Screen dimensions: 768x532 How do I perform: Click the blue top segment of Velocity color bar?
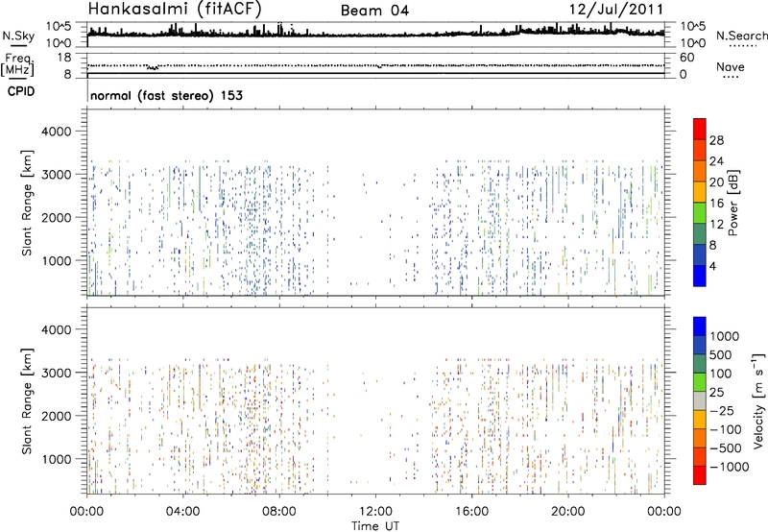pyautogui.click(x=700, y=326)
